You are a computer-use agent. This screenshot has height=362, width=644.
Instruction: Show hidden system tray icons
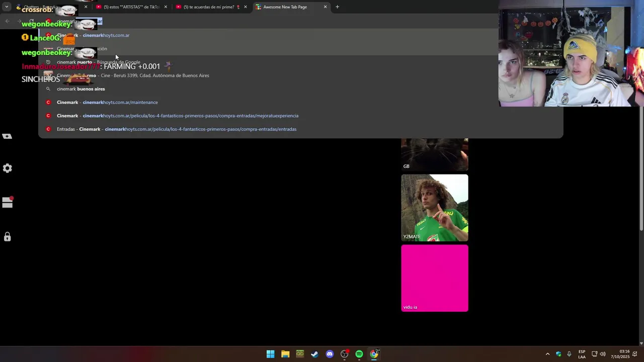tap(547, 354)
